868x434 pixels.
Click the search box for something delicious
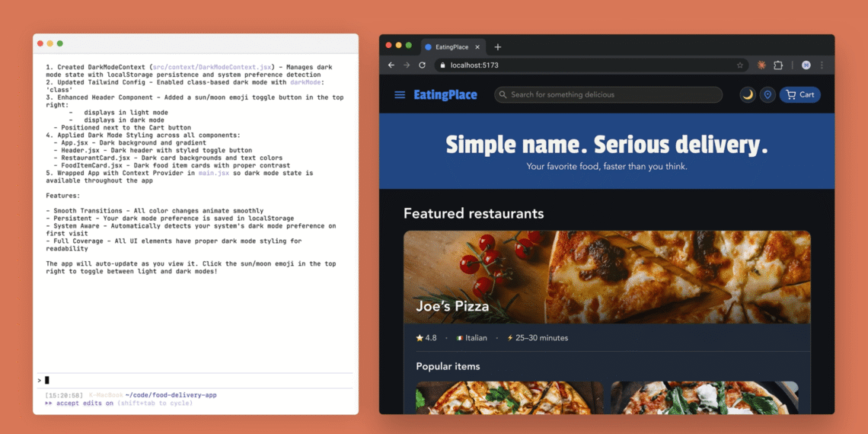(608, 95)
